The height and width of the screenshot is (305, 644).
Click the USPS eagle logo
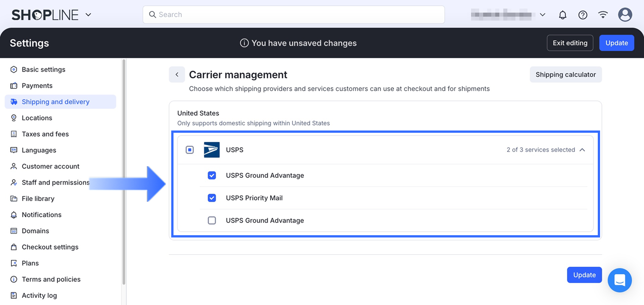(x=211, y=150)
